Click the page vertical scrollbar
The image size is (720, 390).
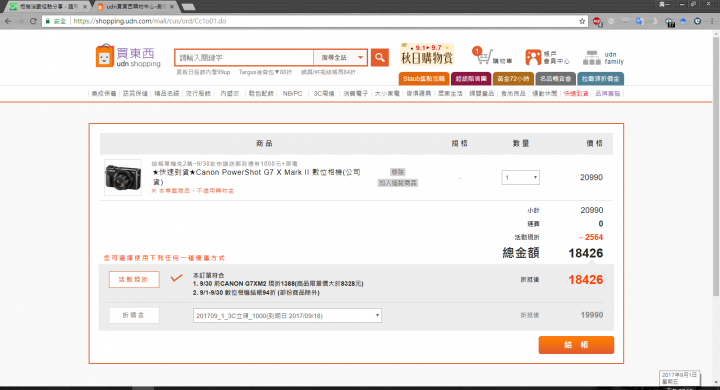click(715, 165)
